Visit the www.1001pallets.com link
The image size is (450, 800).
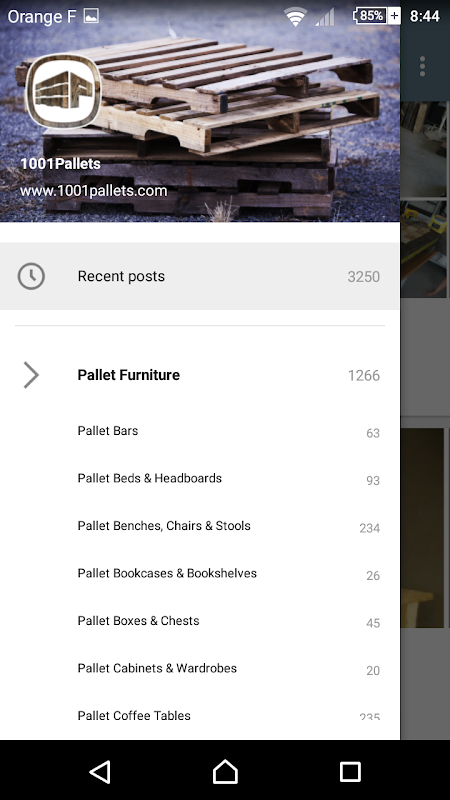coord(93,191)
